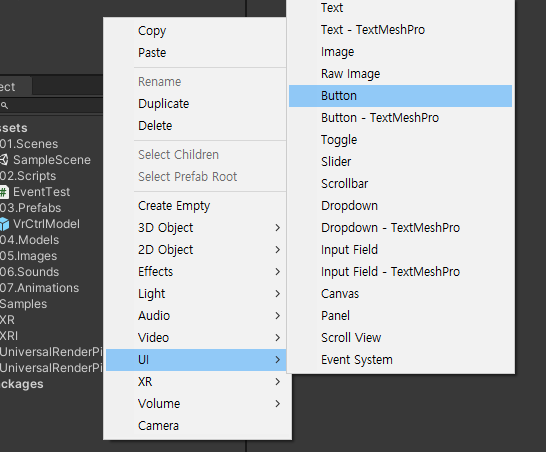Expand the Audio submenu arrow
Image resolution: width=546 pixels, height=452 pixels.
278,315
